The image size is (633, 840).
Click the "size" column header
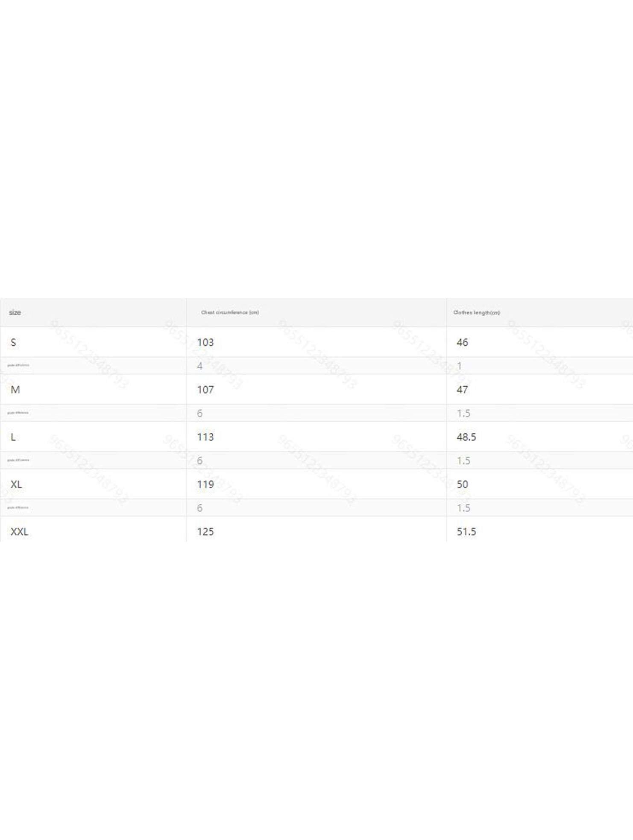tap(15, 312)
